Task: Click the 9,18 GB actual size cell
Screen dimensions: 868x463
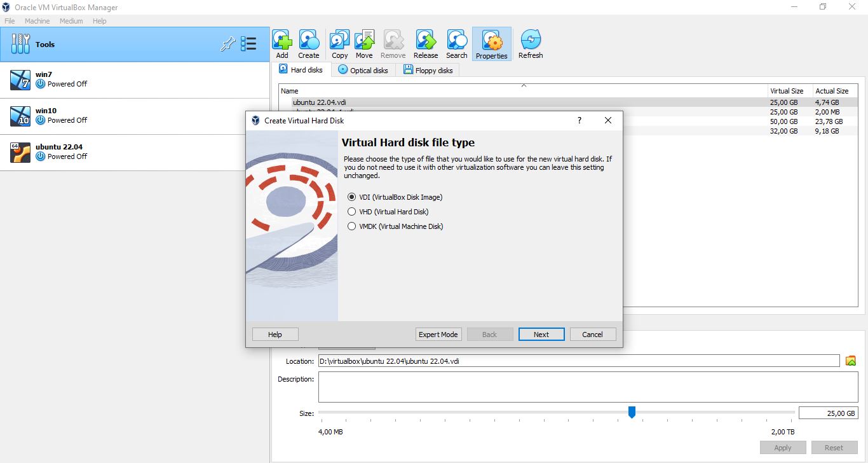Action: [x=827, y=131]
